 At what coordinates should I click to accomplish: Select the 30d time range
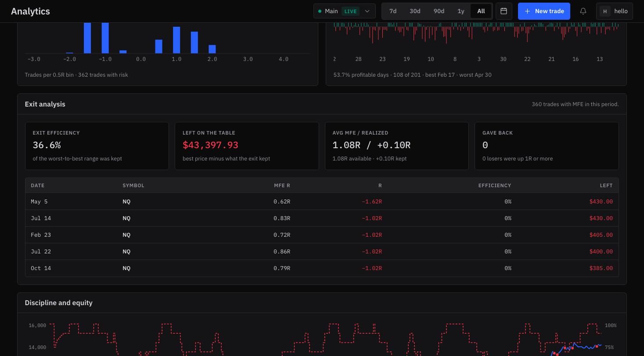click(x=415, y=11)
